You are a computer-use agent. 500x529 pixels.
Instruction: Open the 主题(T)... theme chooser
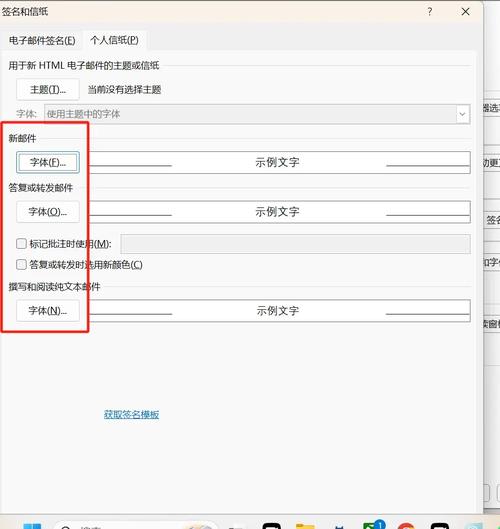coord(48,89)
